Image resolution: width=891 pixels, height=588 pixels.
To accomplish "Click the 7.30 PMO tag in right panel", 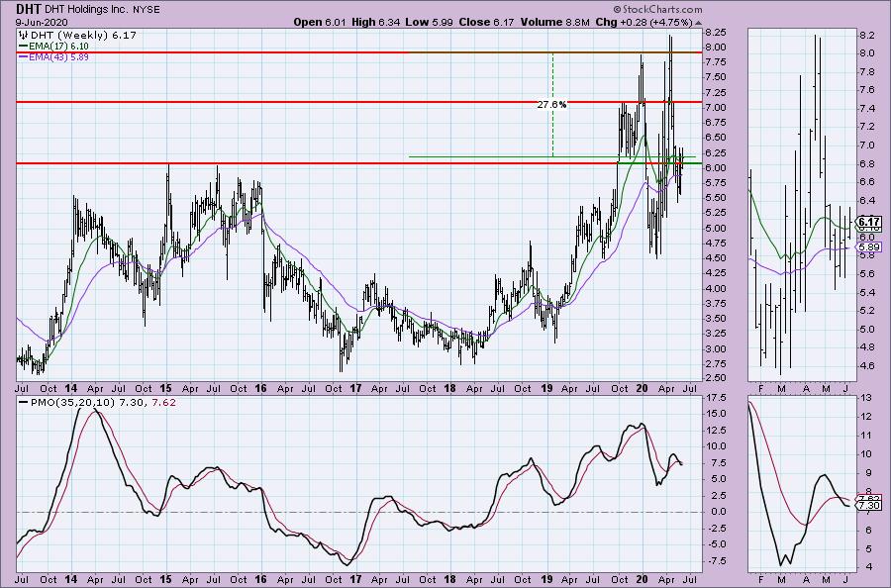I will coord(870,506).
